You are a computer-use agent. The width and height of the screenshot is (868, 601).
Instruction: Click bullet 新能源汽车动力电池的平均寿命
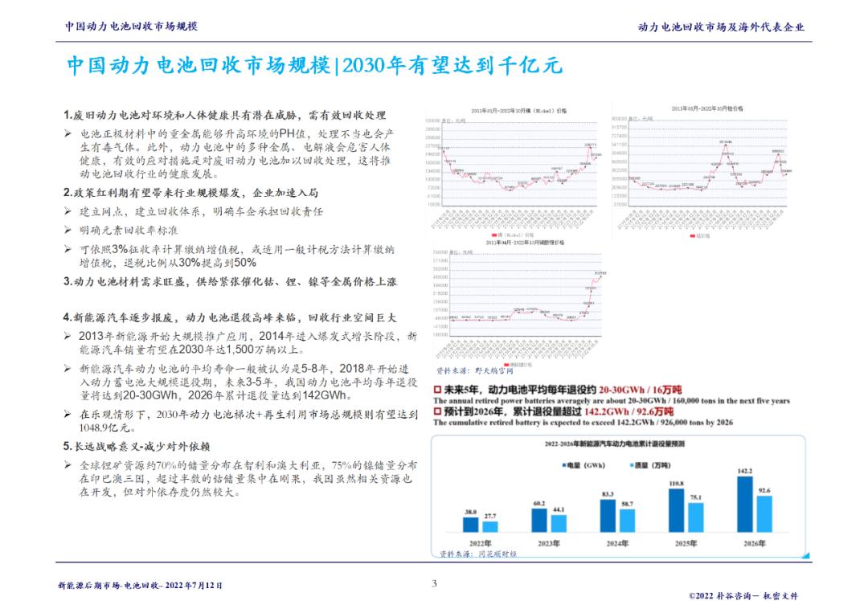[x=248, y=382]
